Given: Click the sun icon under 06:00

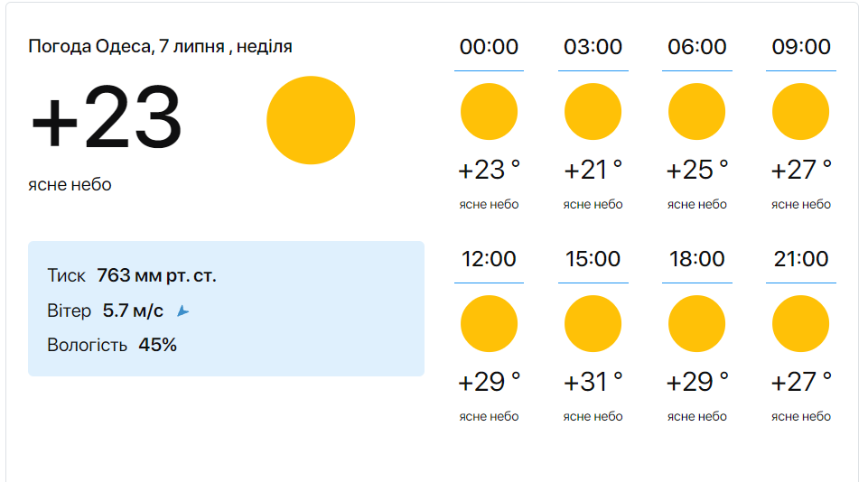Looking at the screenshot, I should click(x=696, y=112).
